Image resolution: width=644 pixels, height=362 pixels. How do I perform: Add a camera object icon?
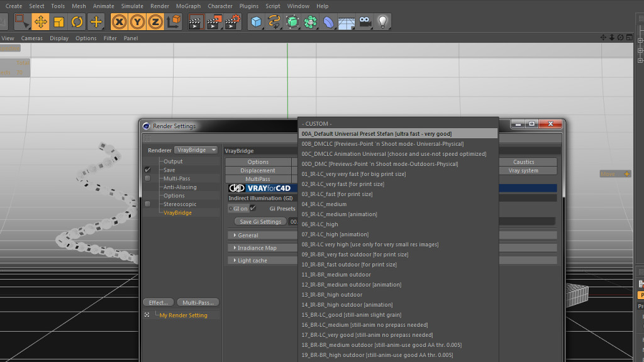(365, 22)
